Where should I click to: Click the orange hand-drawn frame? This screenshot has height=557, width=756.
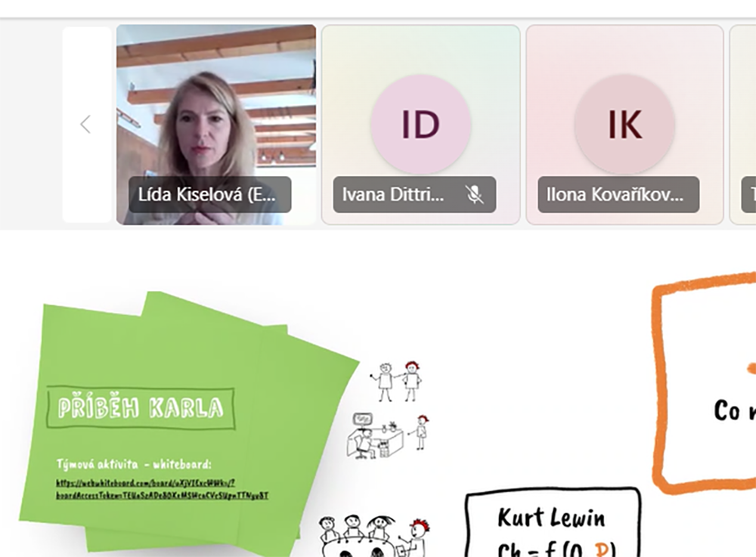click(704, 383)
